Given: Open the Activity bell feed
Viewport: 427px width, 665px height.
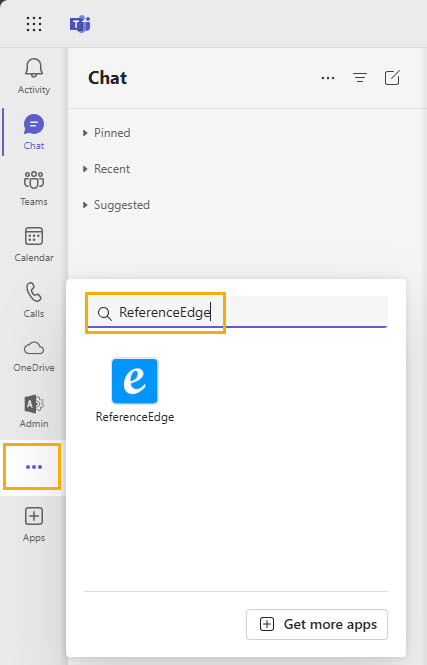Looking at the screenshot, I should tap(34, 76).
